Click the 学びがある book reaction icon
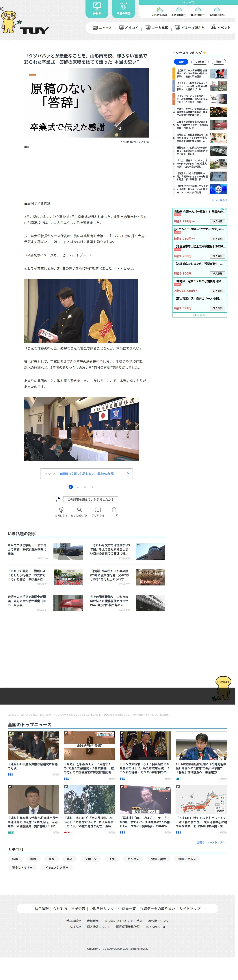The image size is (238, 980). tap(98, 510)
